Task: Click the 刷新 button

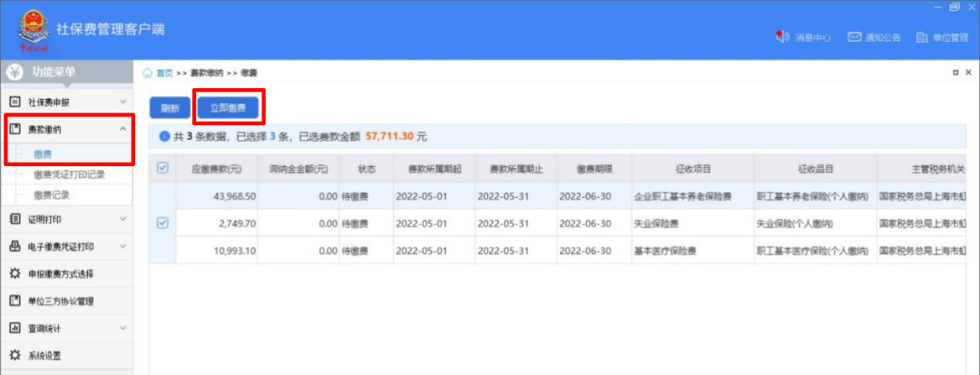Action: click(170, 108)
